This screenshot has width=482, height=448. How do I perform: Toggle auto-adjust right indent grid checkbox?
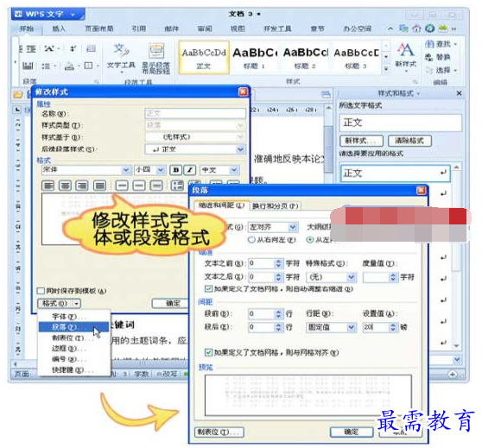coord(208,289)
